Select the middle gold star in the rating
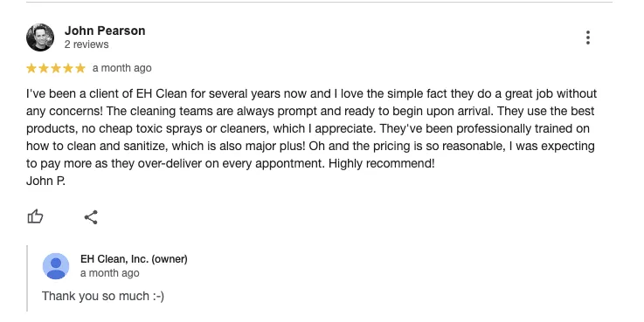This screenshot has width=644, height=322. tap(56, 68)
